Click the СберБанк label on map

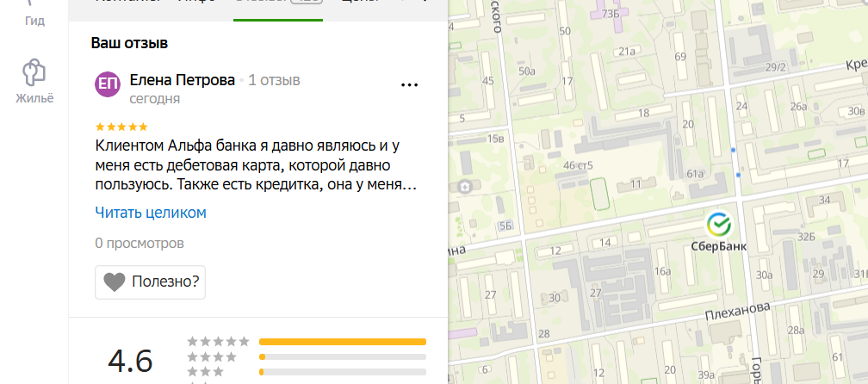click(x=718, y=247)
